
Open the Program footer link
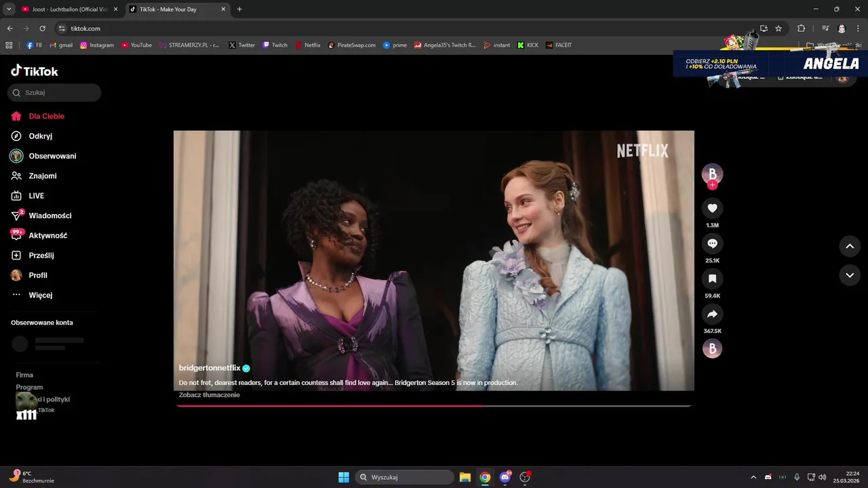29,388
